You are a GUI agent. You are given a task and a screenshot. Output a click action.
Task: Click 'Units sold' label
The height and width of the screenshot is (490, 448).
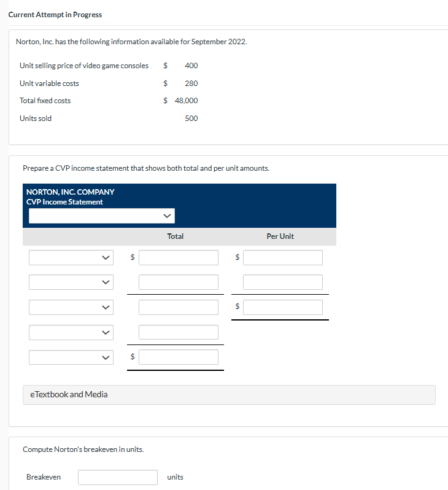pyautogui.click(x=36, y=119)
